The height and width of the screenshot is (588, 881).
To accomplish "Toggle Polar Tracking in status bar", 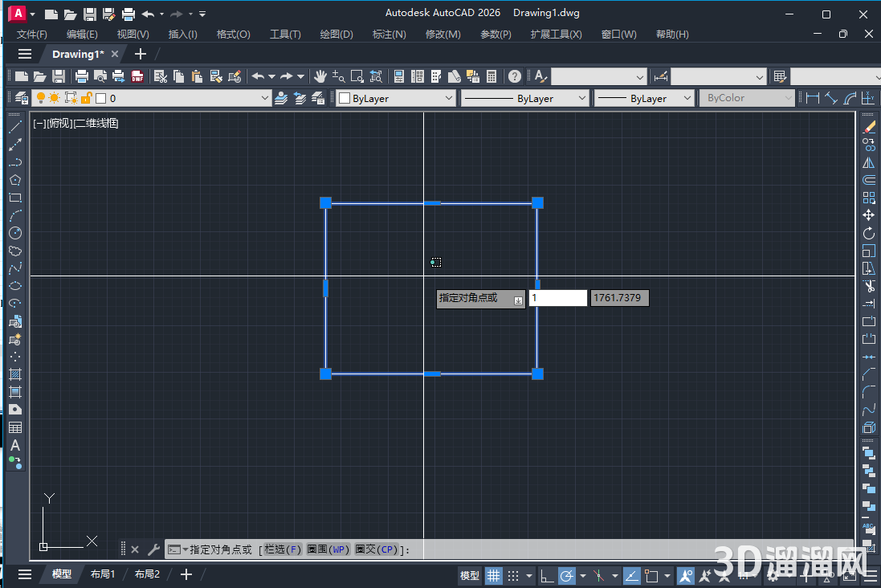I will tap(567, 576).
